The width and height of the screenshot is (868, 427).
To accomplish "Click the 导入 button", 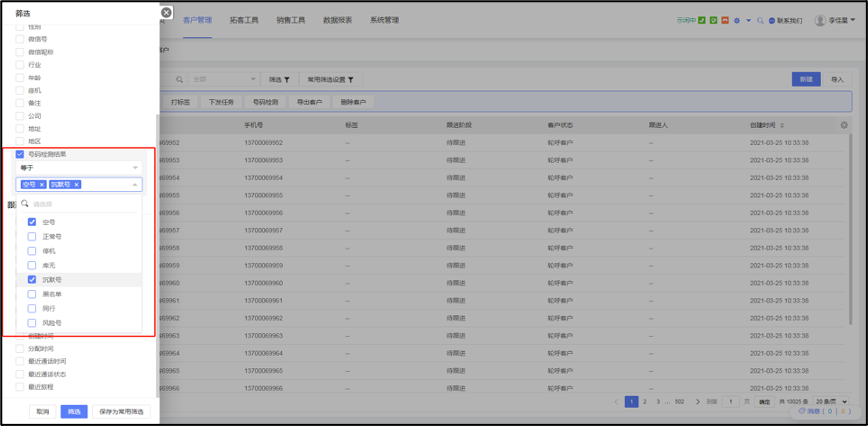I will 837,79.
